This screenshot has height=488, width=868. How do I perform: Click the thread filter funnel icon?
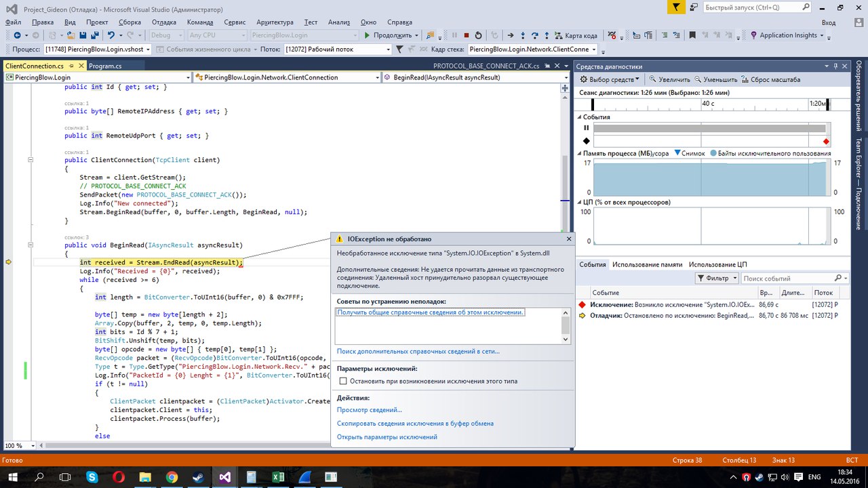[x=399, y=49]
